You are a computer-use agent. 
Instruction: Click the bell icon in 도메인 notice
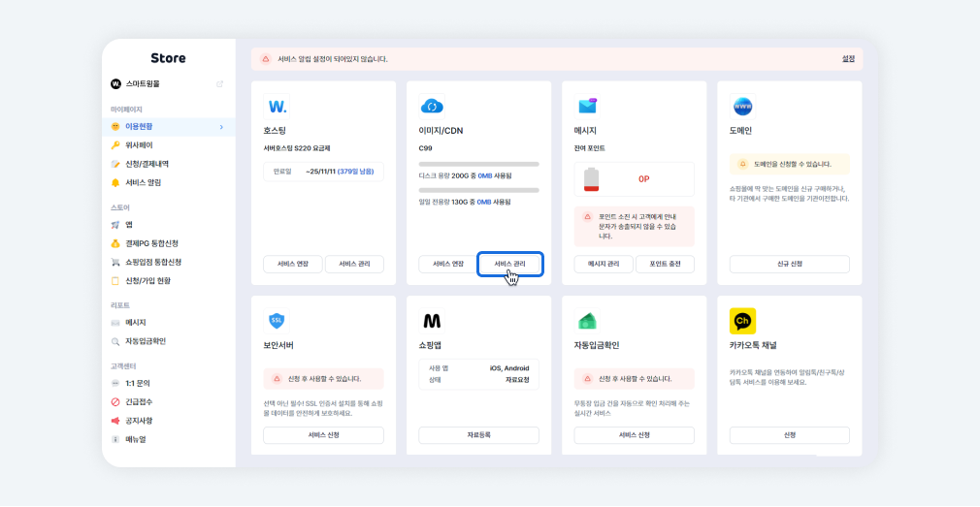pyautogui.click(x=742, y=164)
